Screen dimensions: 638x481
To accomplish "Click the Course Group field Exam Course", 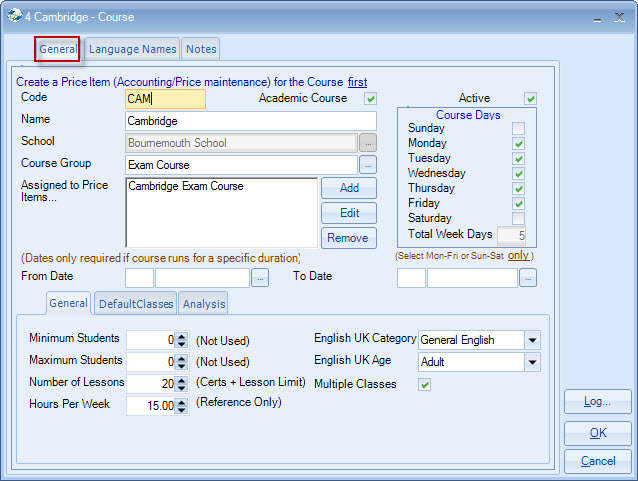I will coord(241,165).
